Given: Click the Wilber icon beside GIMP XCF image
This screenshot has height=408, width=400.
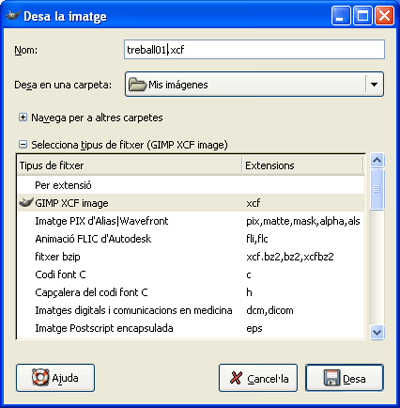Looking at the screenshot, I should click(x=26, y=202).
